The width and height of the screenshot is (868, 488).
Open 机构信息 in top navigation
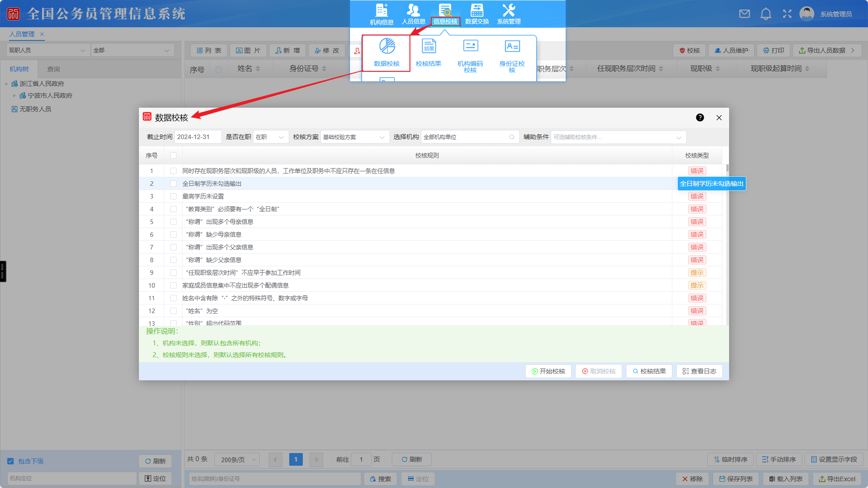coord(381,14)
